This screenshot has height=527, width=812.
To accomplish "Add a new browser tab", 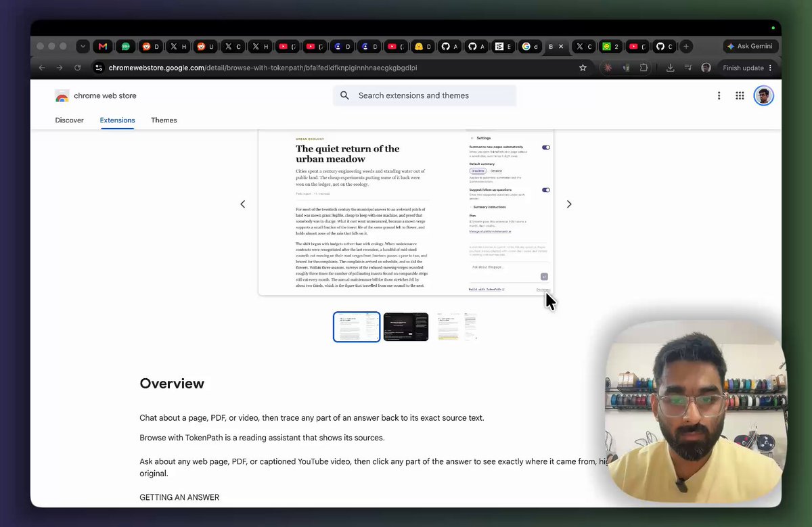I will (686, 47).
